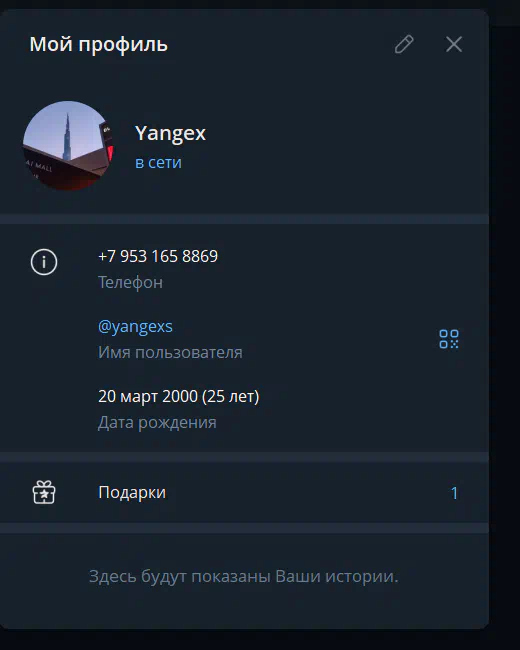The image size is (520, 650).
Task: Copy phone number +7 953 165 8869
Action: pyautogui.click(x=158, y=256)
